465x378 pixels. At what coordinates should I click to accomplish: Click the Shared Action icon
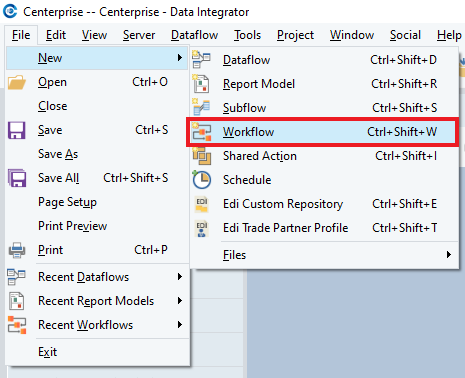[x=202, y=156]
